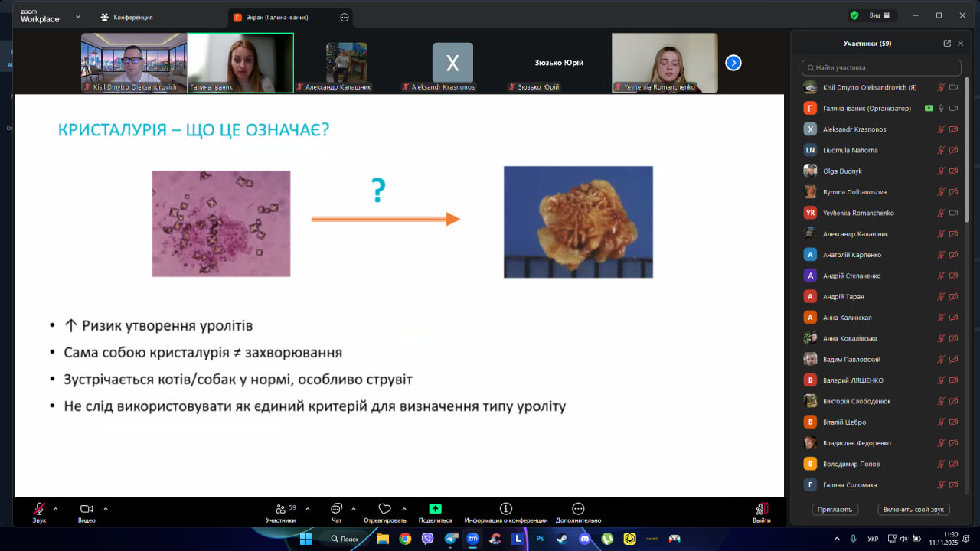Open conference information (Информация о конференции) icon
Screen dimensions: 980x551
pyautogui.click(x=505, y=509)
